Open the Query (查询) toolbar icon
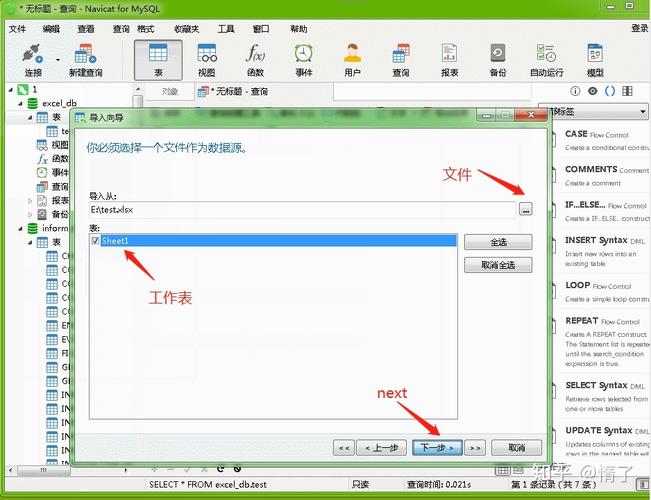 (401, 61)
